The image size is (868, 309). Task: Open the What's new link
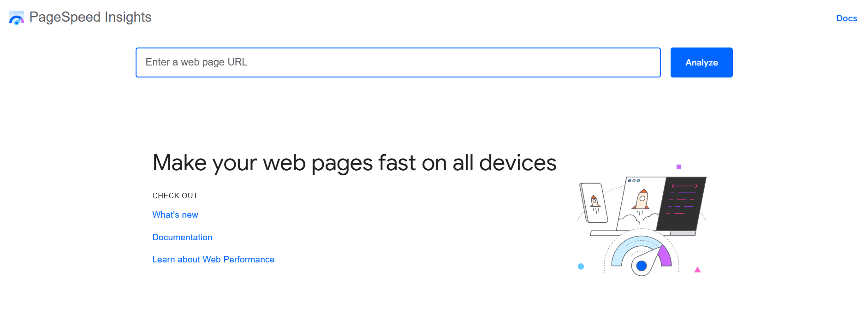tap(175, 215)
